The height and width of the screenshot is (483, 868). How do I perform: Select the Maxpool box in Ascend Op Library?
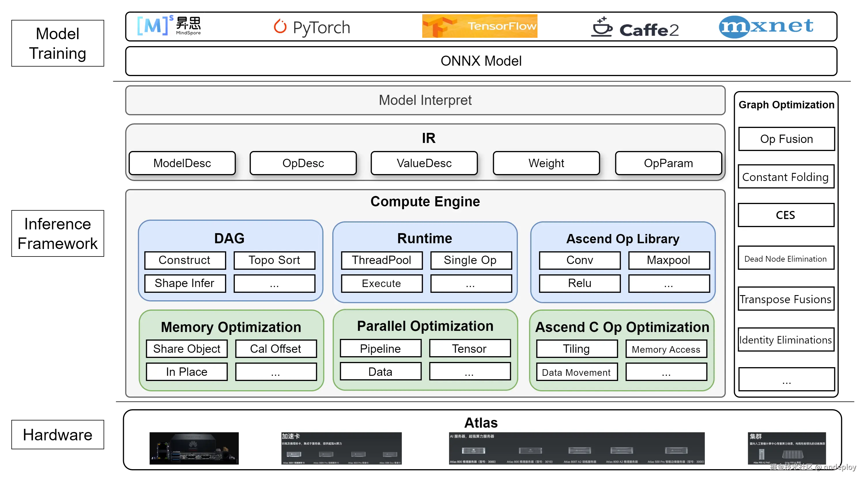click(669, 260)
